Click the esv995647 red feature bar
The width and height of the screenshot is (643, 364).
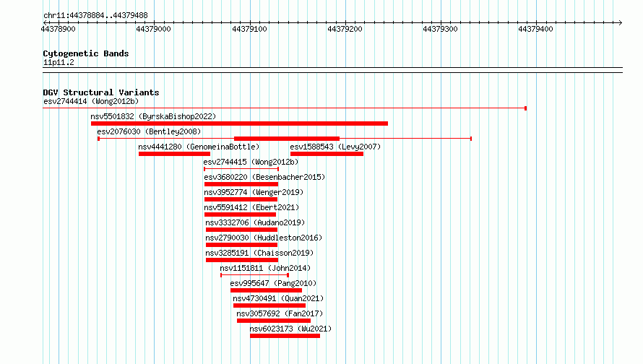(x=266, y=290)
